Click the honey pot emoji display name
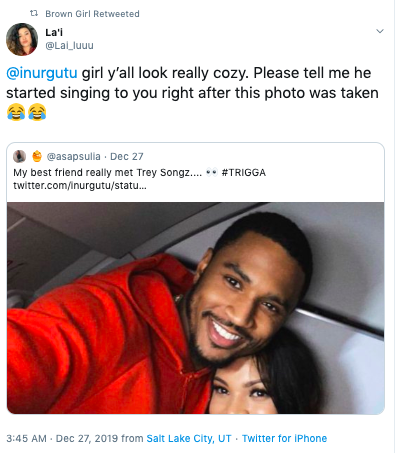 coord(37,156)
